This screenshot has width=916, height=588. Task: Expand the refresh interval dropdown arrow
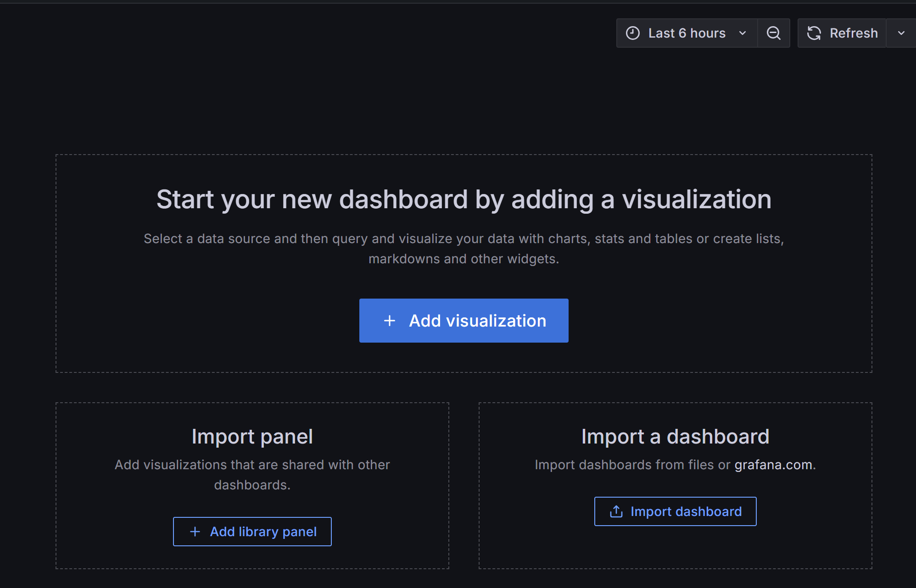tap(901, 33)
